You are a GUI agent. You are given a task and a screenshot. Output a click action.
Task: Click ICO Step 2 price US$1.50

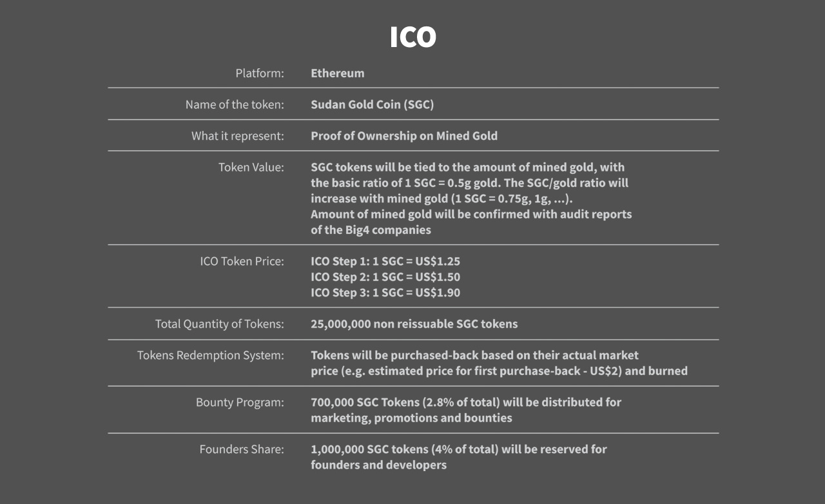click(385, 277)
